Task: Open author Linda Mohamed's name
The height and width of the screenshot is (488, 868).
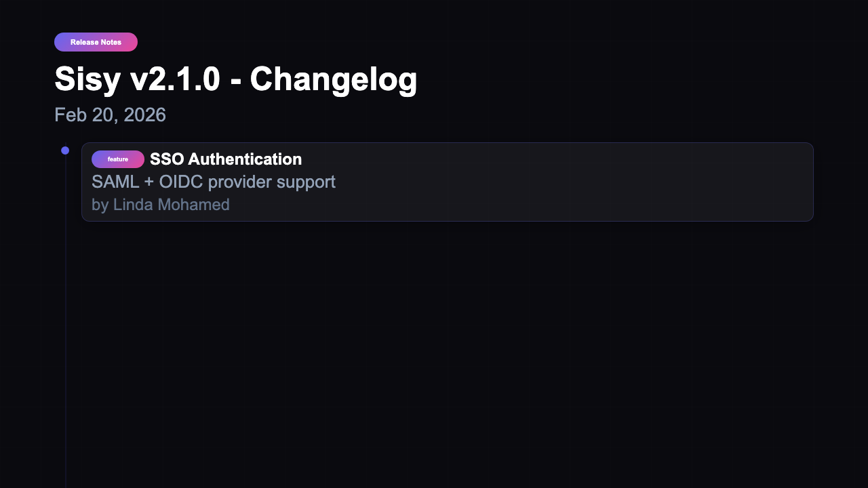Action: click(x=172, y=204)
